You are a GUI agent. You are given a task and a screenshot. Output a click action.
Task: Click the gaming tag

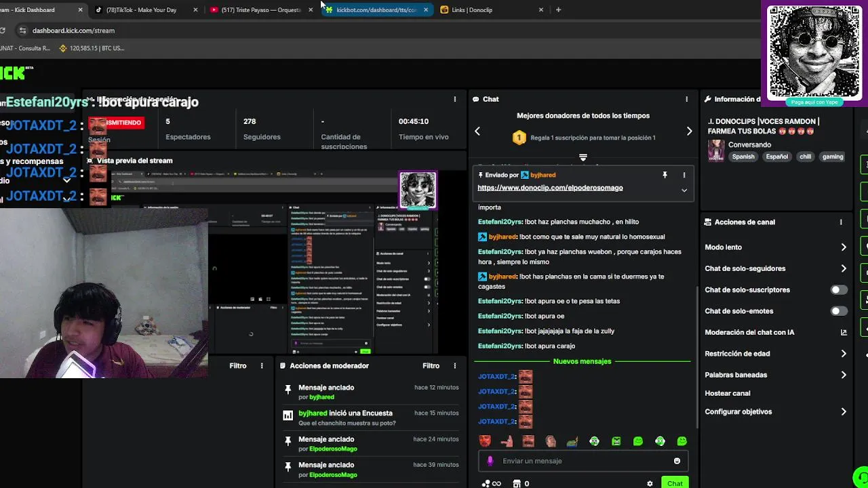point(833,157)
